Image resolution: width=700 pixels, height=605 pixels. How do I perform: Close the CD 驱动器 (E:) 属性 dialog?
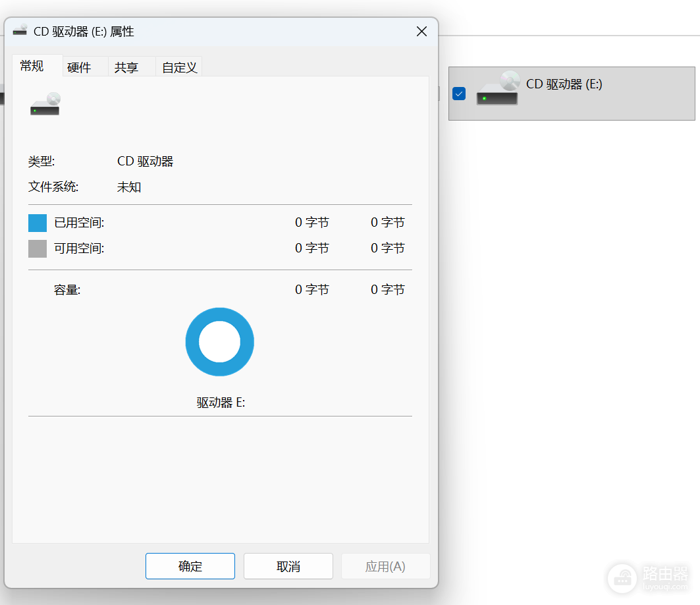coord(421,32)
